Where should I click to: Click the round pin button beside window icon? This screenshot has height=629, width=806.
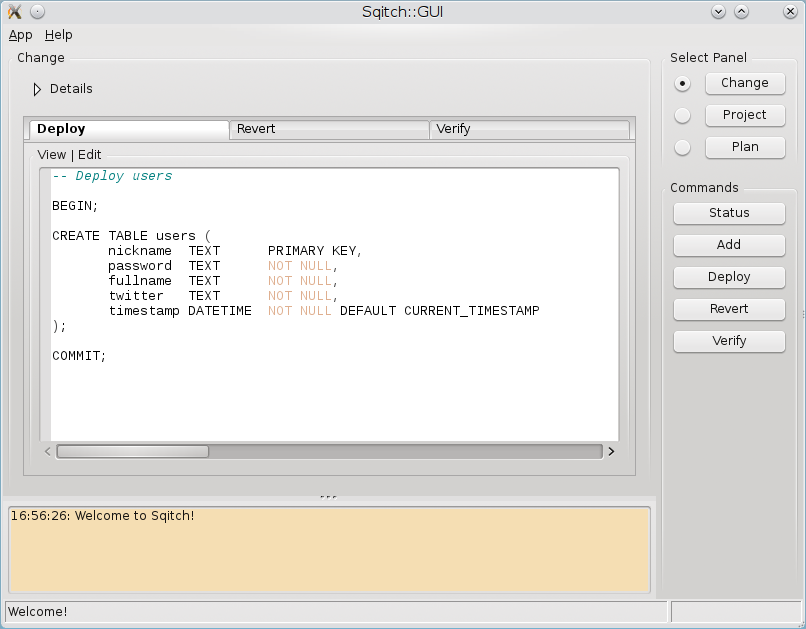click(x=37, y=12)
